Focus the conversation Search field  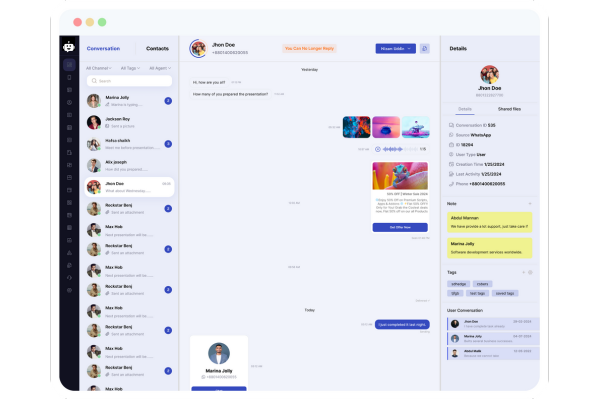(130, 81)
